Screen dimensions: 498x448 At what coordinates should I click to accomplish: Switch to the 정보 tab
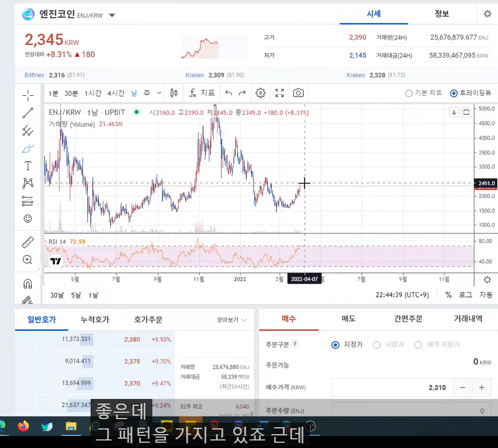(442, 14)
